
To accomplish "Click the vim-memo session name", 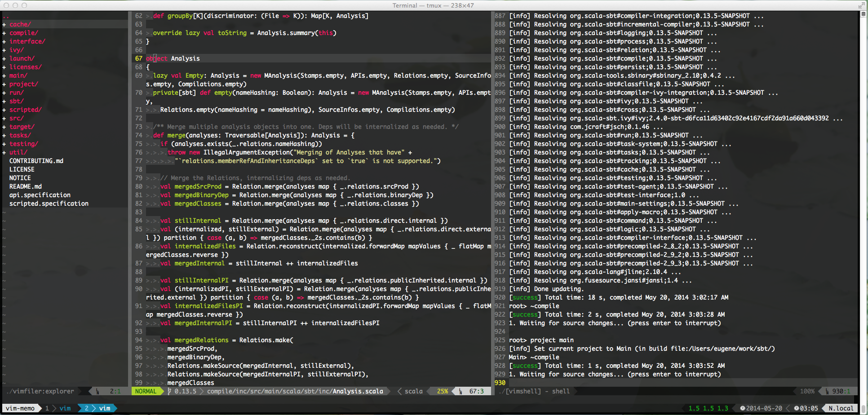I will point(20,408).
